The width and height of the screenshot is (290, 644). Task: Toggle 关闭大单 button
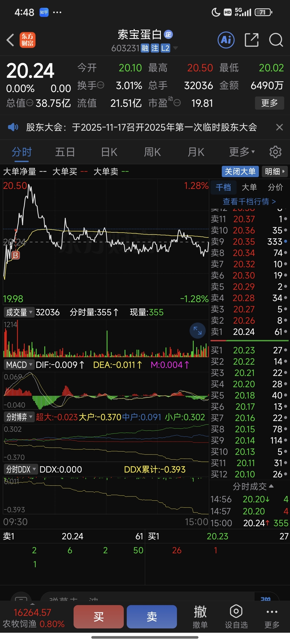tap(240, 171)
